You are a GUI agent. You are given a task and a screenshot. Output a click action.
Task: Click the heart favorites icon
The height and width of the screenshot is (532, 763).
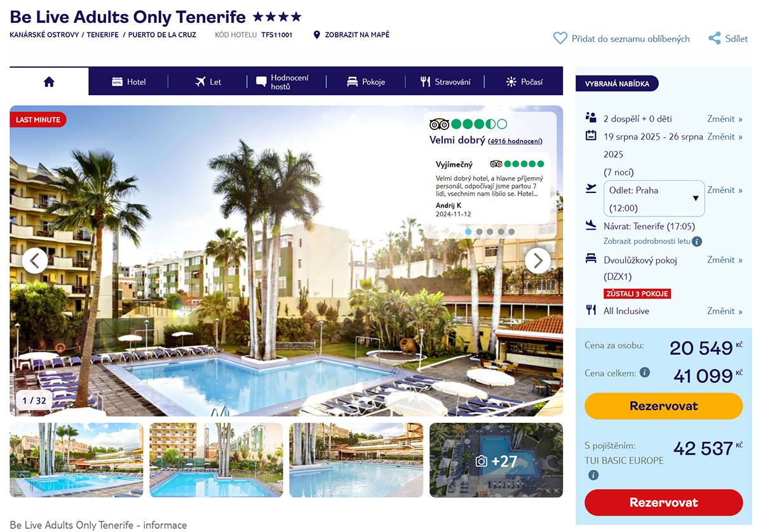(560, 38)
